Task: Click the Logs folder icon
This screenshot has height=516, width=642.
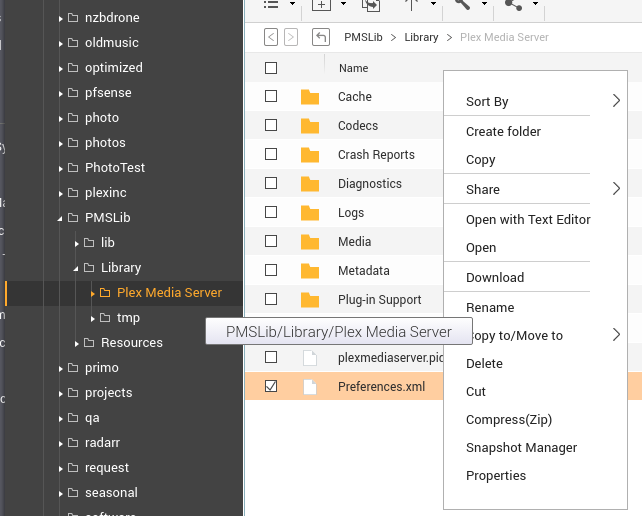Action: point(310,213)
